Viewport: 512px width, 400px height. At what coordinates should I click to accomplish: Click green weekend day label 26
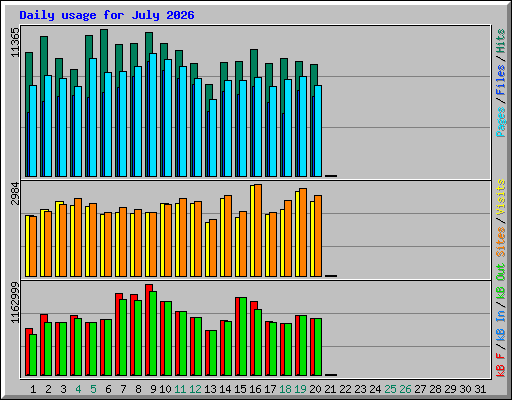pyautogui.click(x=405, y=389)
